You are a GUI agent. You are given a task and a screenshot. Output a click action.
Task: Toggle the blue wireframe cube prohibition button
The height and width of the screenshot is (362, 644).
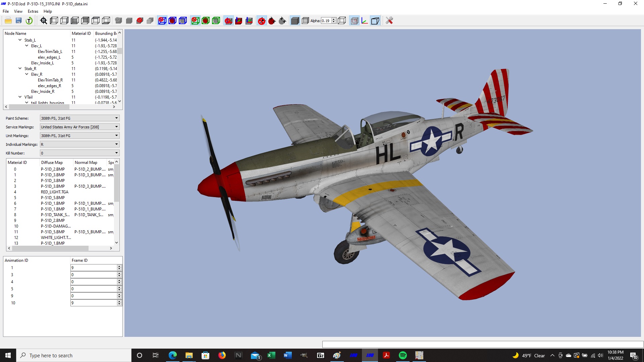coord(162,21)
